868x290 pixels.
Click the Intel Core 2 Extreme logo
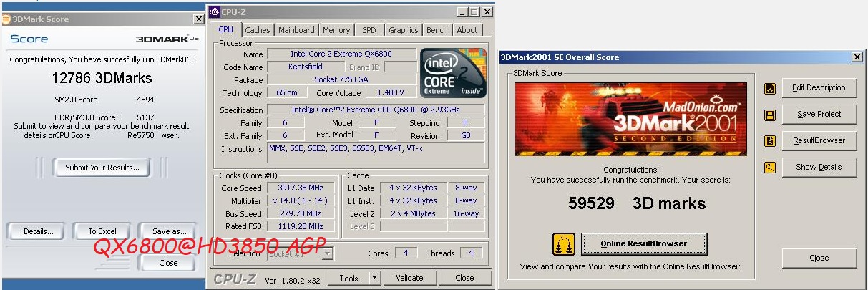point(453,73)
